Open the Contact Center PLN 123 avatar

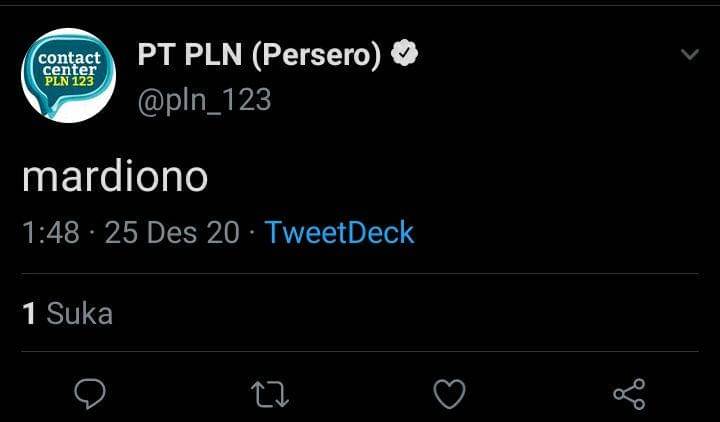(x=68, y=76)
